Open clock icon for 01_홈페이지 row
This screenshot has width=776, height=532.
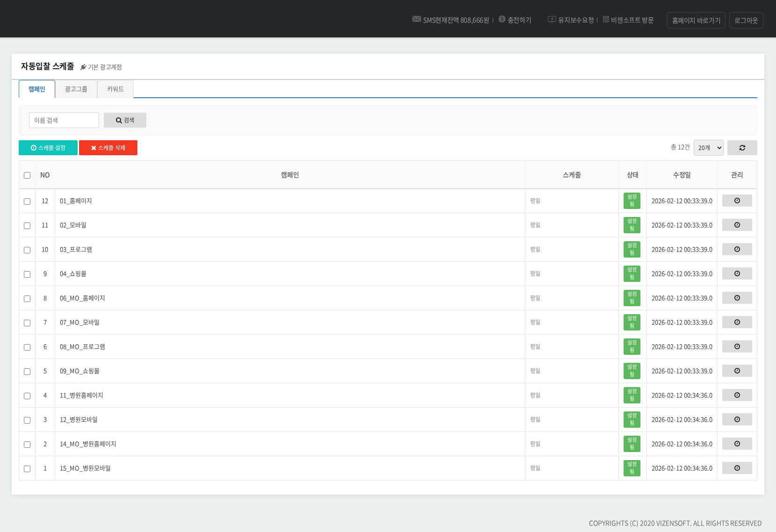click(x=737, y=201)
